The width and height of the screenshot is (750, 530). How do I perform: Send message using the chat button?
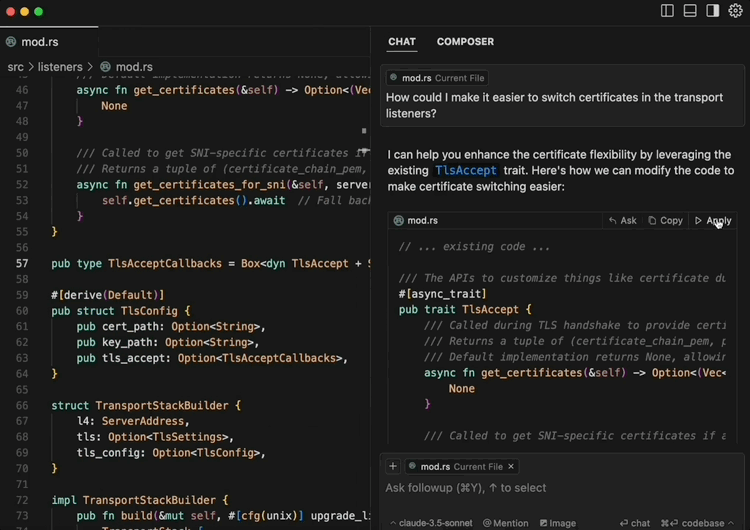[635, 523]
